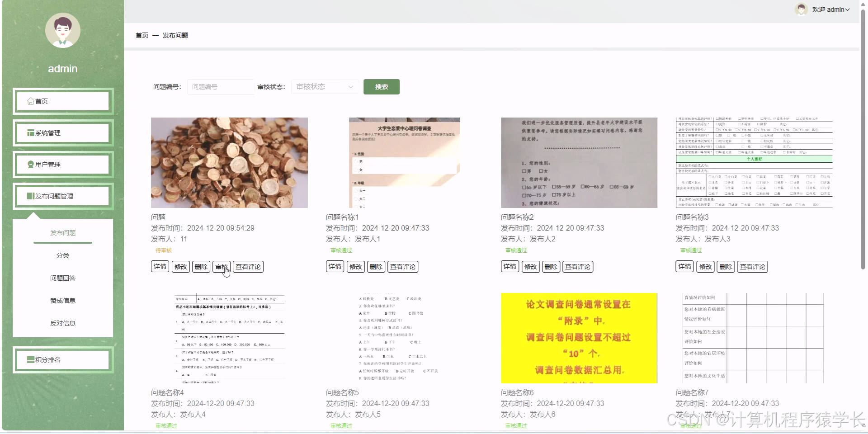Click 查看评论 on 问题名称3
The height and width of the screenshot is (434, 868).
[x=753, y=267]
